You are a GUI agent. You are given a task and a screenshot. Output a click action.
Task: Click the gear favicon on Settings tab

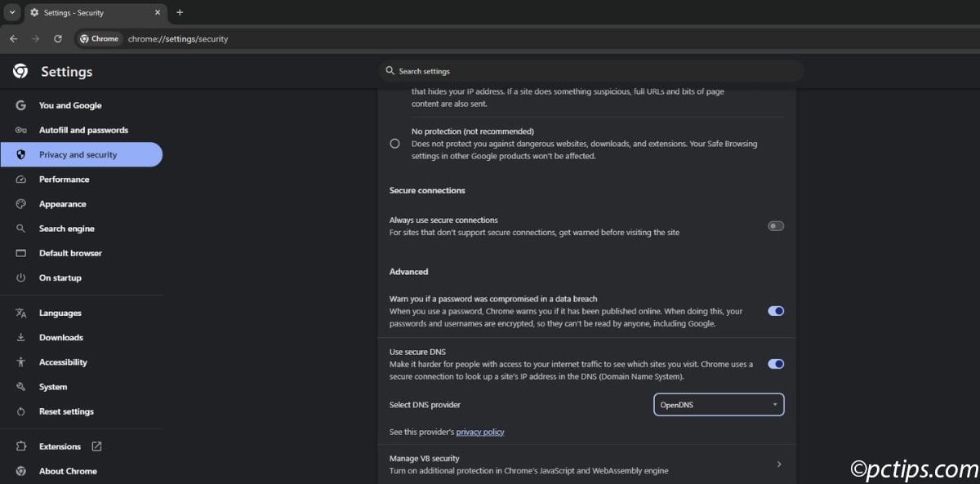[x=34, y=12]
